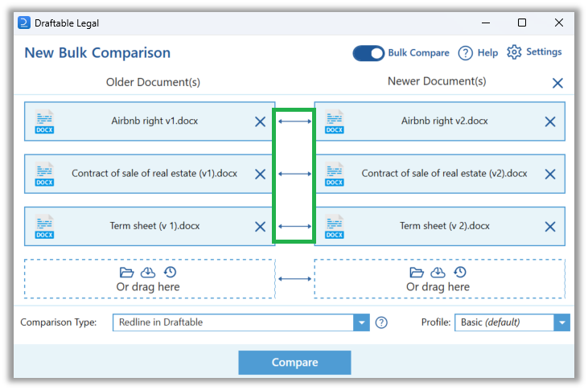The height and width of the screenshot is (390, 588).
Task: Open cloud download icon for newer documents
Action: coord(438,273)
